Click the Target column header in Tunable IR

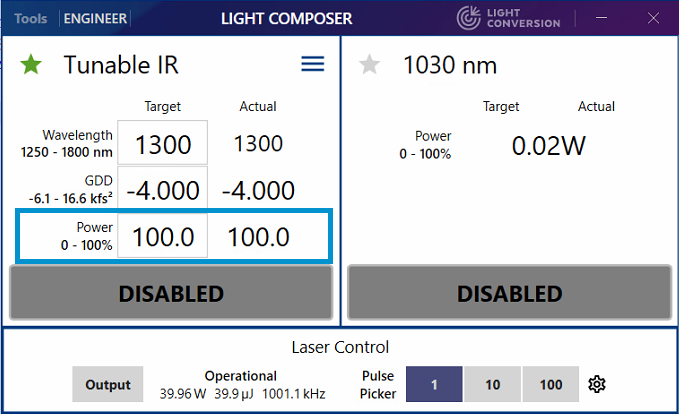(x=163, y=107)
